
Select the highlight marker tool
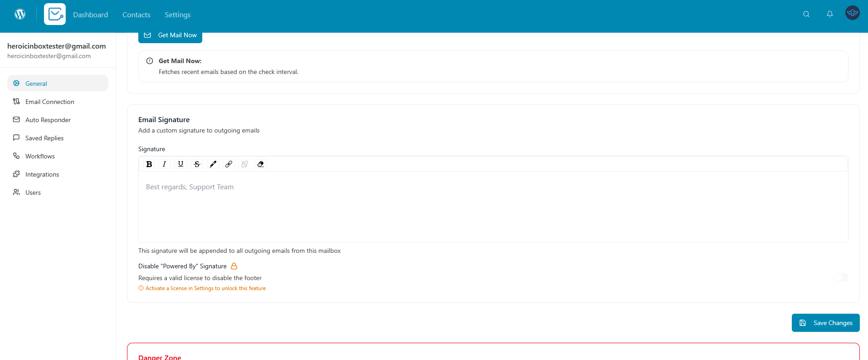click(213, 164)
